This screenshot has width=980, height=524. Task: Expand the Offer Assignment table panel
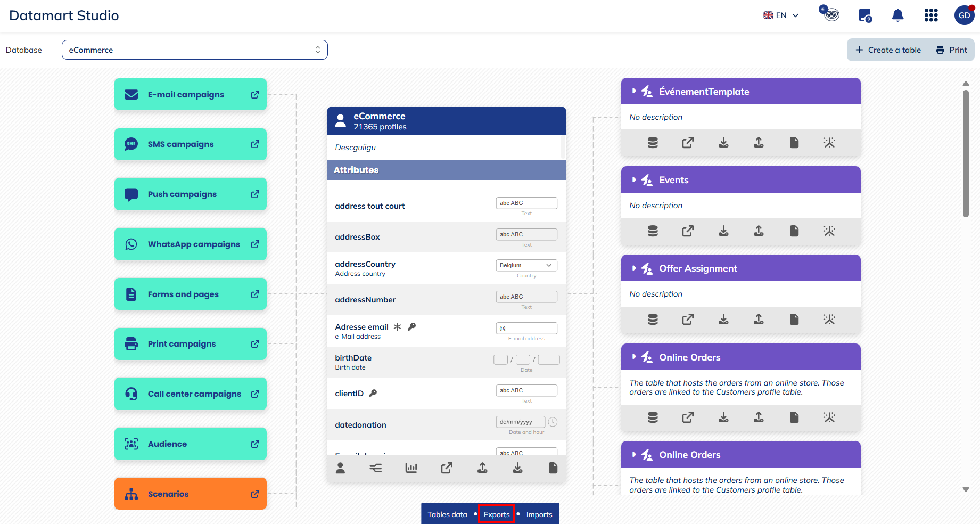[x=634, y=268]
